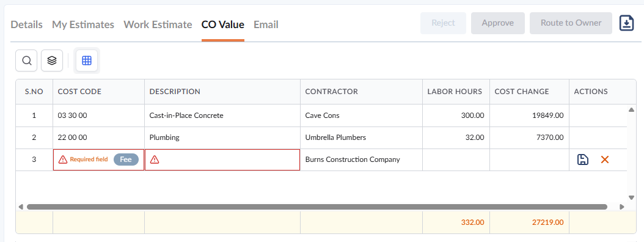Discard row 3 with the orange X

[604, 159]
